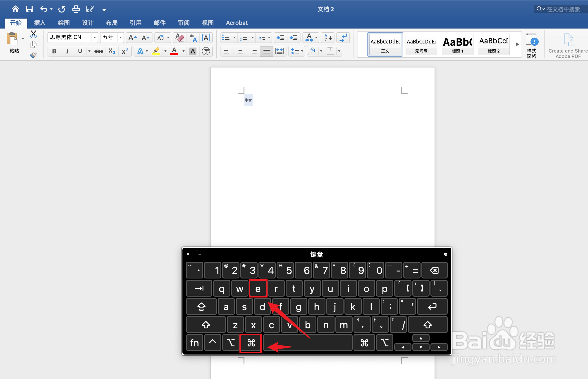This screenshot has height=379, width=588.
Task: Click the Increase Indent icon
Action: (294, 37)
